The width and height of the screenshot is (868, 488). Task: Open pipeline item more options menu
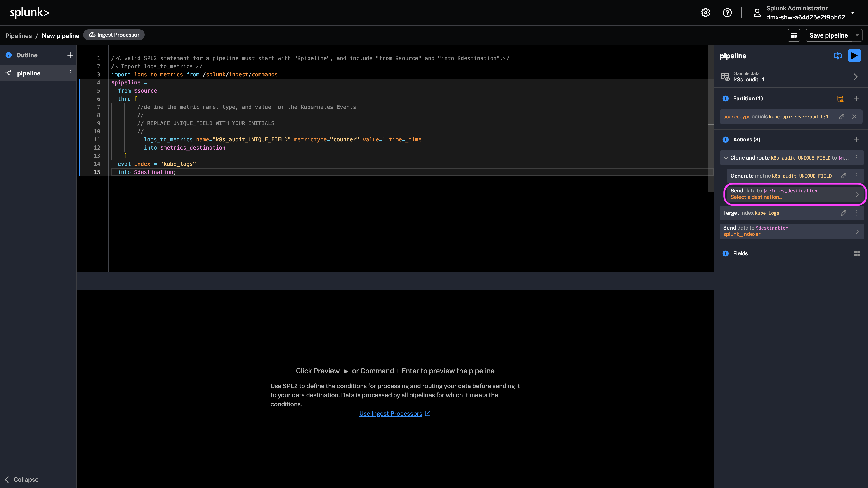pyautogui.click(x=70, y=73)
